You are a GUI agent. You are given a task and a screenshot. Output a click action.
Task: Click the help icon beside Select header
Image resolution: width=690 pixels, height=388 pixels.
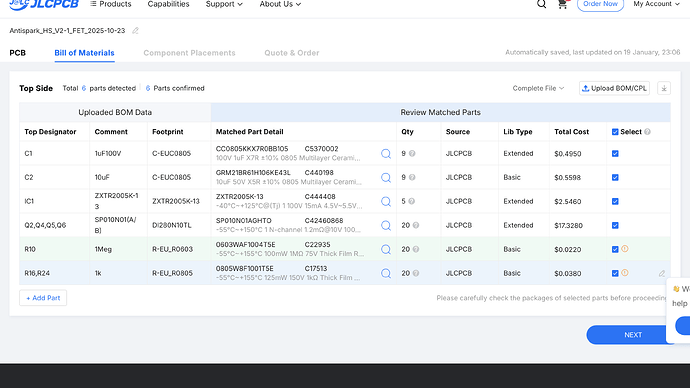pyautogui.click(x=647, y=132)
